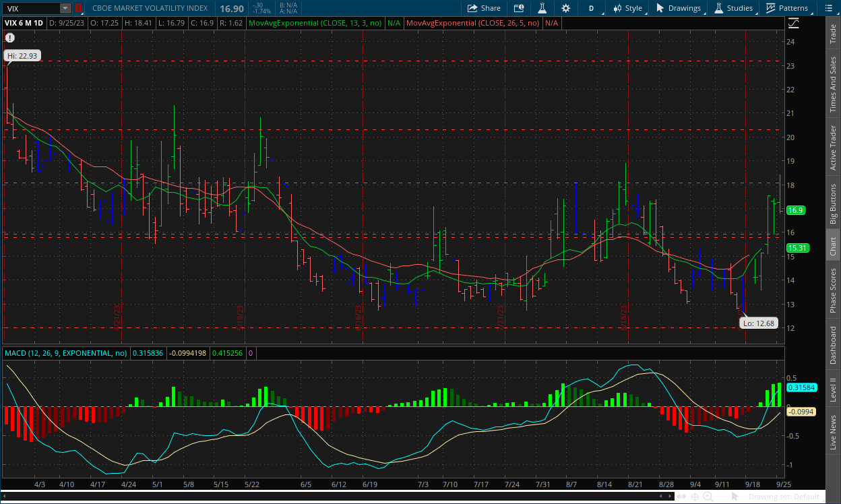This screenshot has height=504, width=841.
Task: Open the Level II side tab
Action: point(833,389)
